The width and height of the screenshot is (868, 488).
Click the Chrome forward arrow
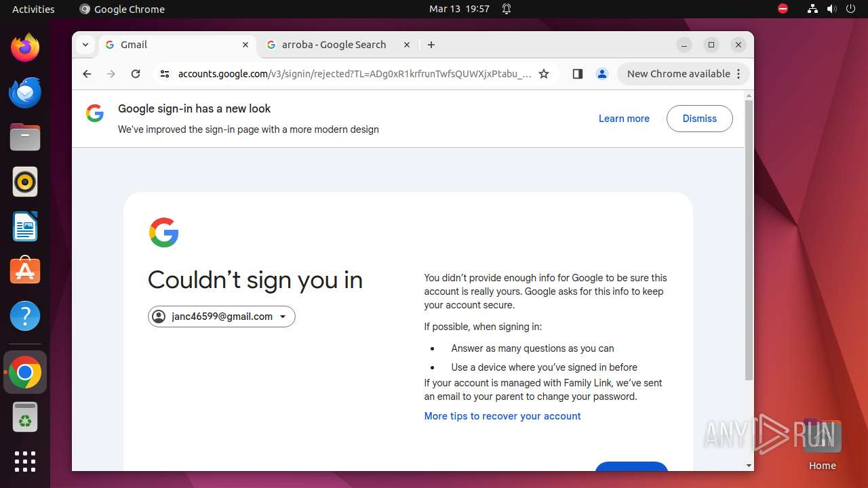111,74
